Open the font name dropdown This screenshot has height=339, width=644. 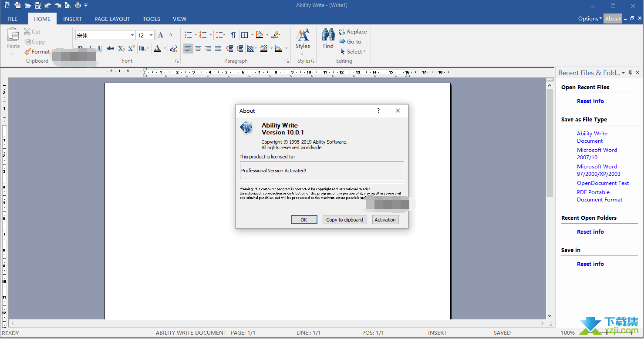(x=132, y=35)
